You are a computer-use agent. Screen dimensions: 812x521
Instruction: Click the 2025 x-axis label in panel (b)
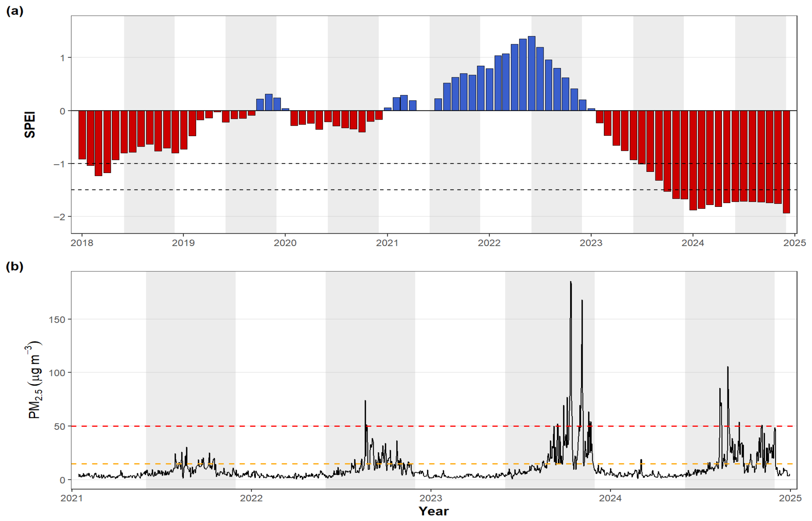[790, 498]
